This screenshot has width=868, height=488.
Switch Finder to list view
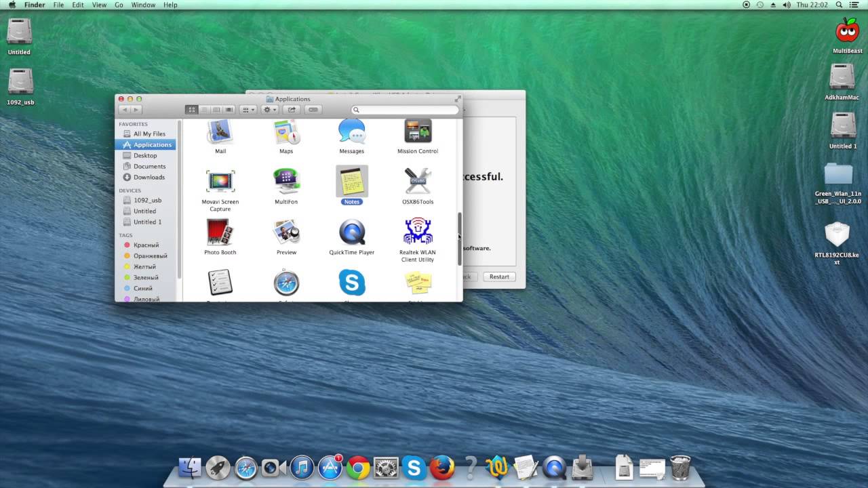point(204,110)
